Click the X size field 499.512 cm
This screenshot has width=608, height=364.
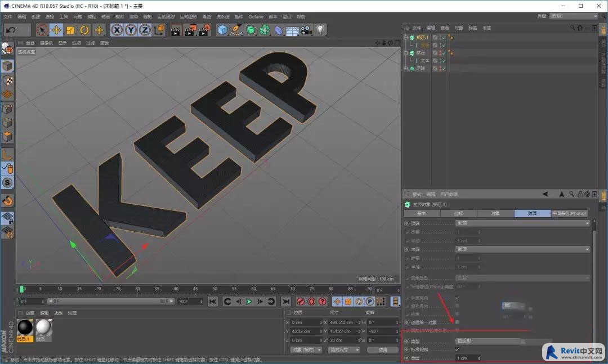(343, 322)
